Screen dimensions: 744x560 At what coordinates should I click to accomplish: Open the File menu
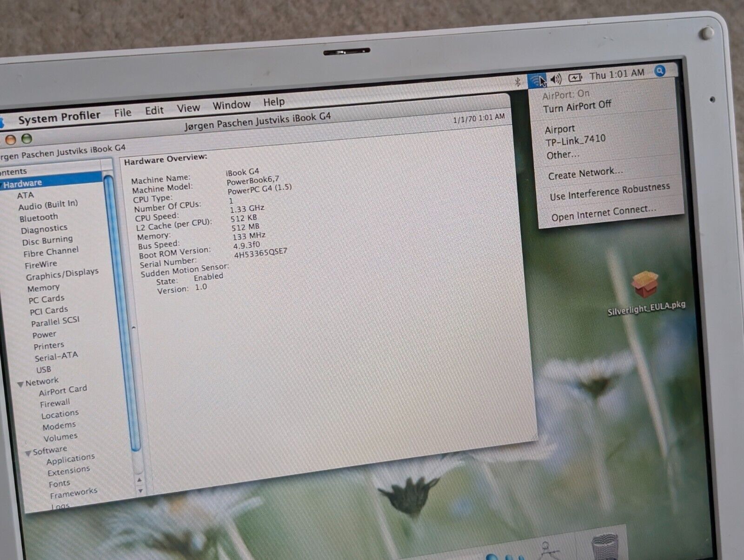pyautogui.click(x=123, y=113)
